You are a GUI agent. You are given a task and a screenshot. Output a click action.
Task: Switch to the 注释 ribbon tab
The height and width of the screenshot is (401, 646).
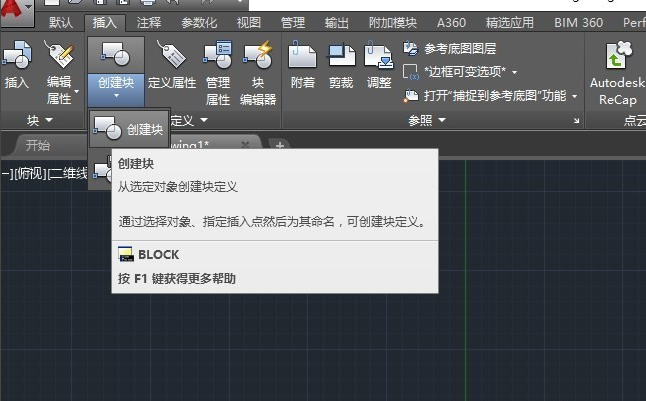coord(148,22)
